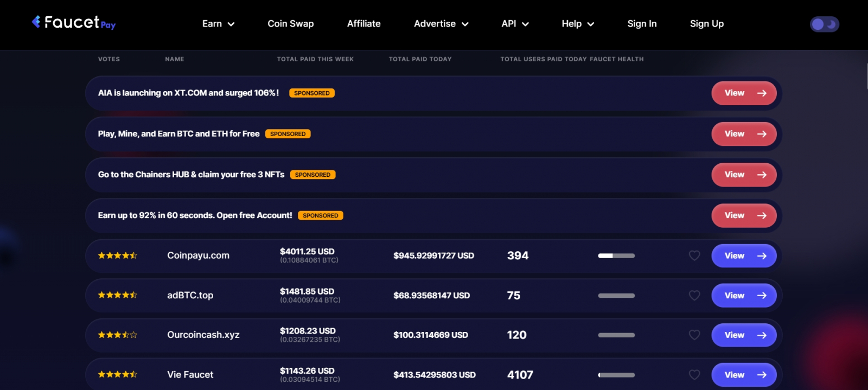This screenshot has width=868, height=390.
Task: Open the Advertise dropdown
Action: [441, 24]
